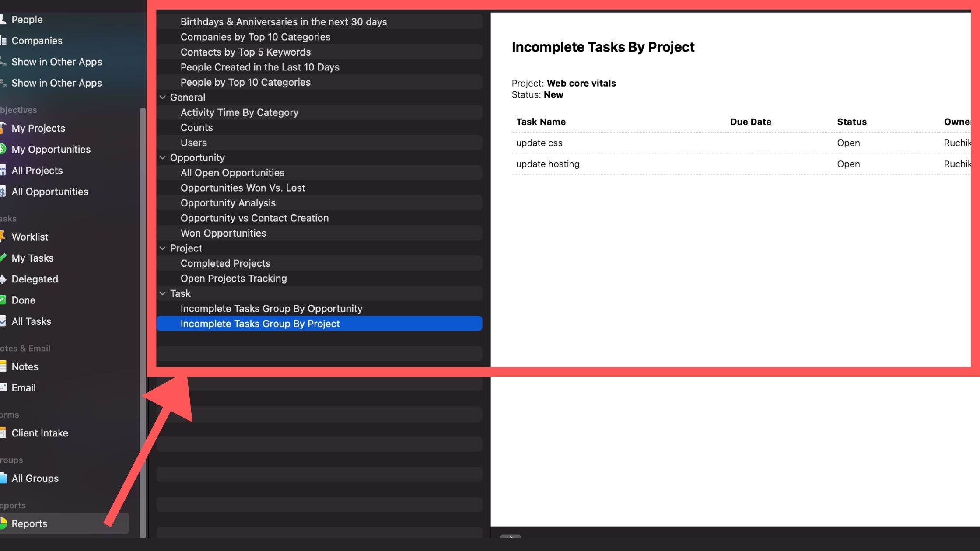Image resolution: width=980 pixels, height=551 pixels.
Task: Click the Incomplete Tasks By Project heading
Action: (603, 47)
